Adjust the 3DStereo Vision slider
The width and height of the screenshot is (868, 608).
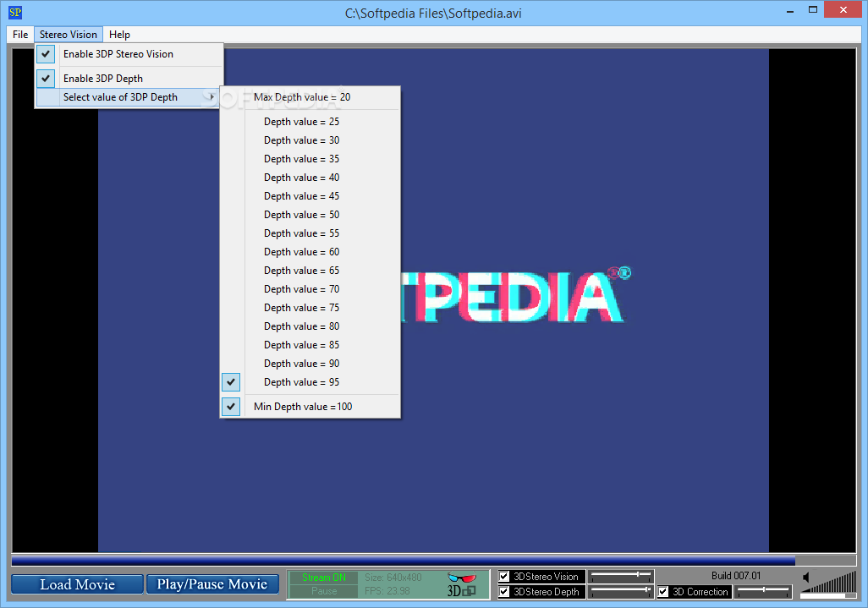pyautogui.click(x=621, y=576)
